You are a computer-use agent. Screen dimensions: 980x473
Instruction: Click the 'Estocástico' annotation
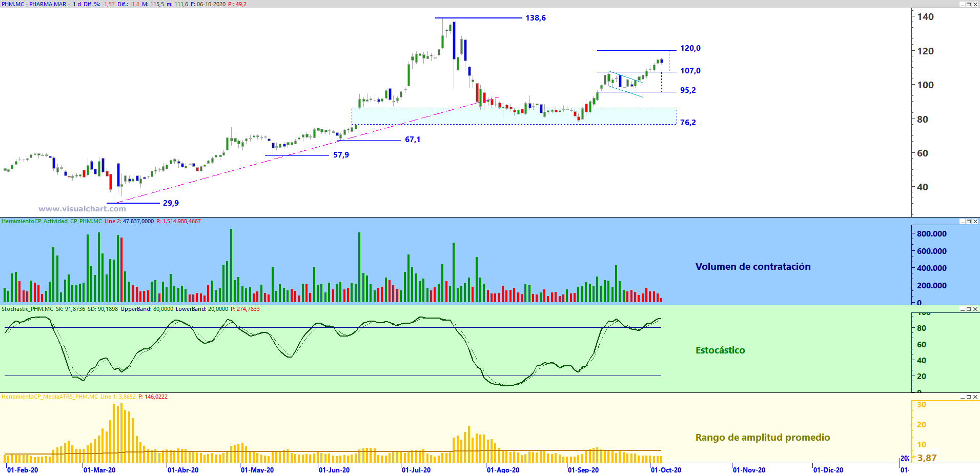click(x=720, y=350)
